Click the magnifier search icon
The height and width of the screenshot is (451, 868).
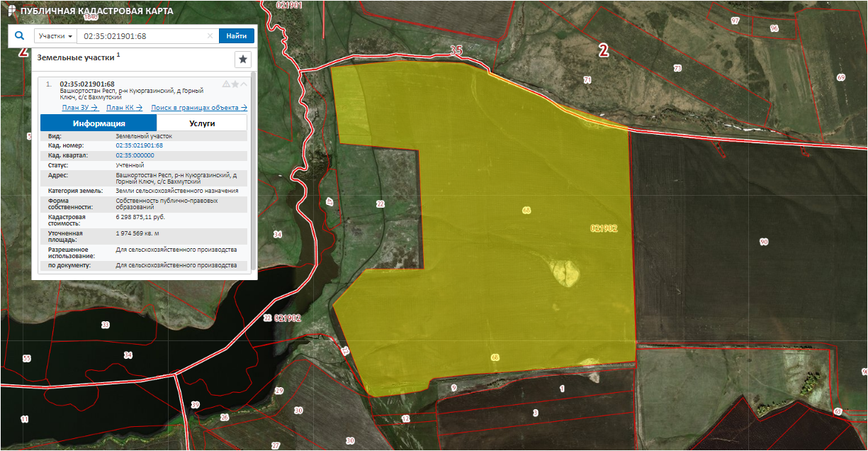(x=20, y=35)
